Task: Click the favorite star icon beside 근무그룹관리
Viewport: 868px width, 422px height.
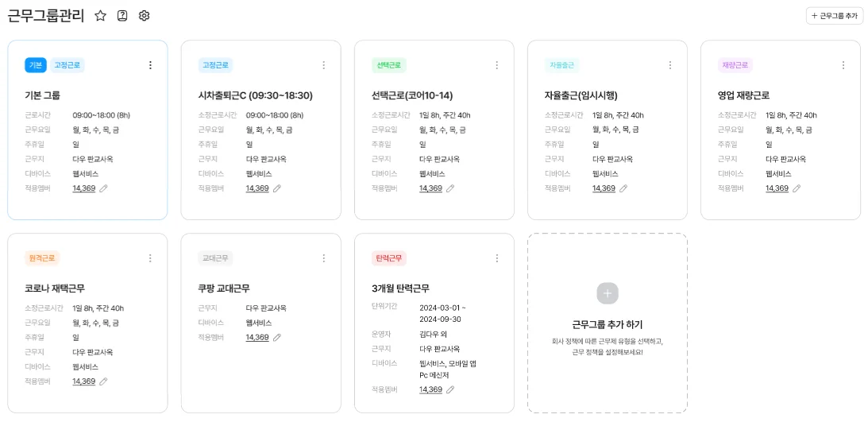Action: [x=100, y=16]
